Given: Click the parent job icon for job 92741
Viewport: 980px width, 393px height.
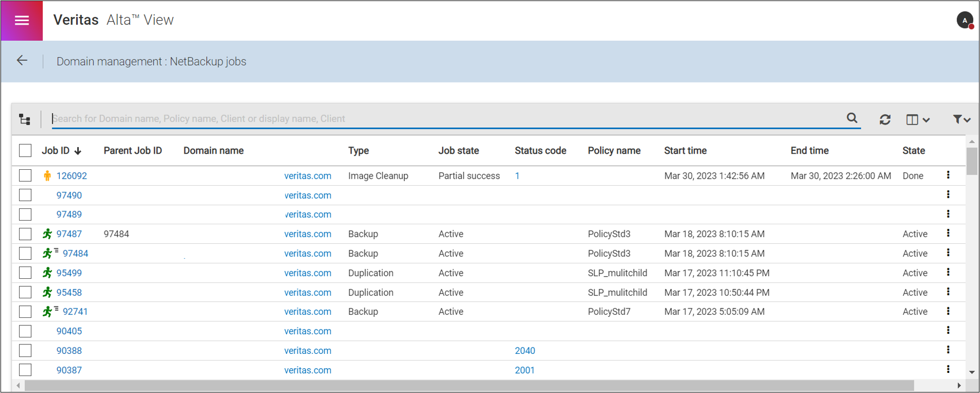Looking at the screenshot, I should (50, 312).
